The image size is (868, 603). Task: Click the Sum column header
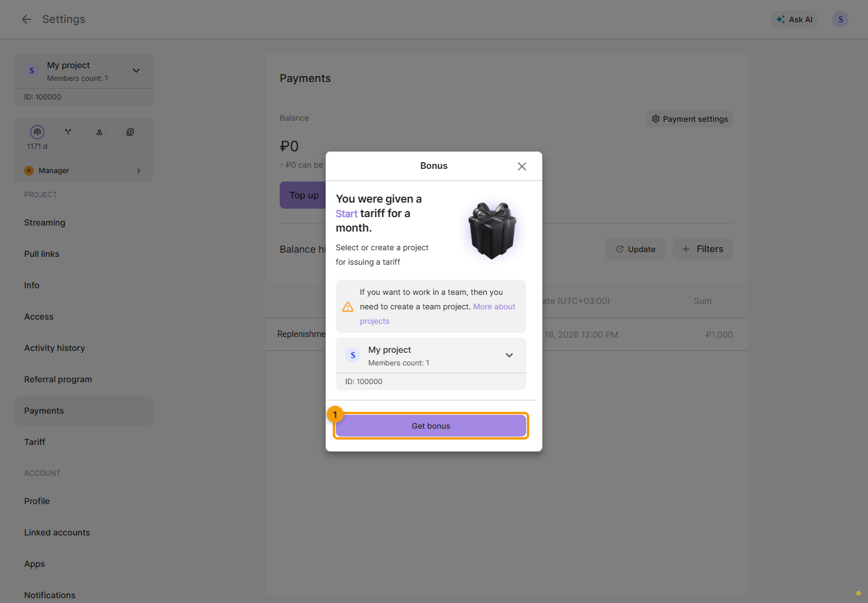click(x=703, y=301)
